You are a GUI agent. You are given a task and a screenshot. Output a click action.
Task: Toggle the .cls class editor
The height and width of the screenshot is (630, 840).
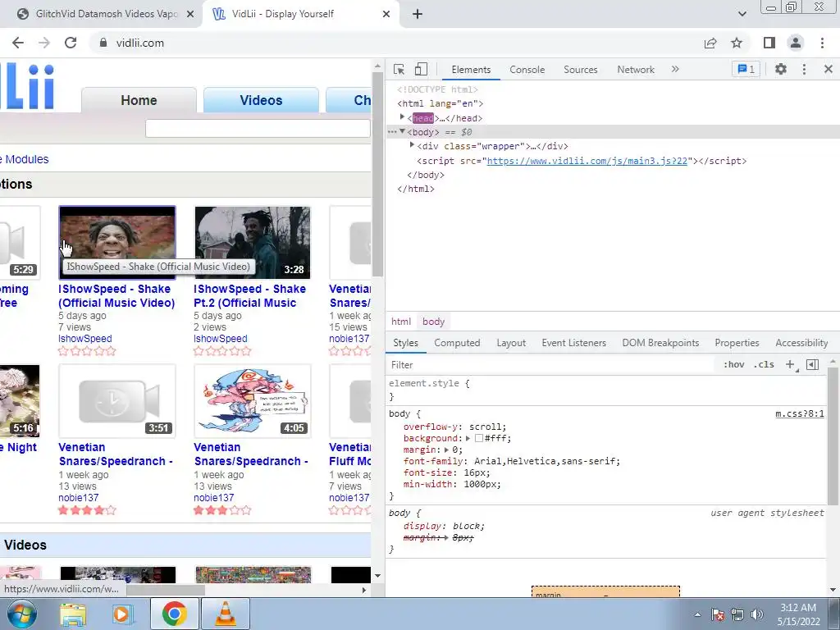pyautogui.click(x=764, y=365)
